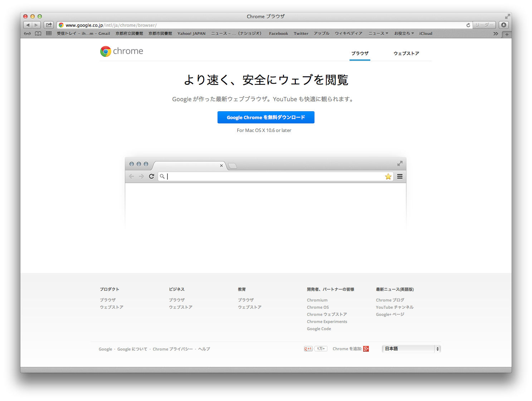Open the Twitter bookmark
The image size is (532, 401).
pos(301,34)
